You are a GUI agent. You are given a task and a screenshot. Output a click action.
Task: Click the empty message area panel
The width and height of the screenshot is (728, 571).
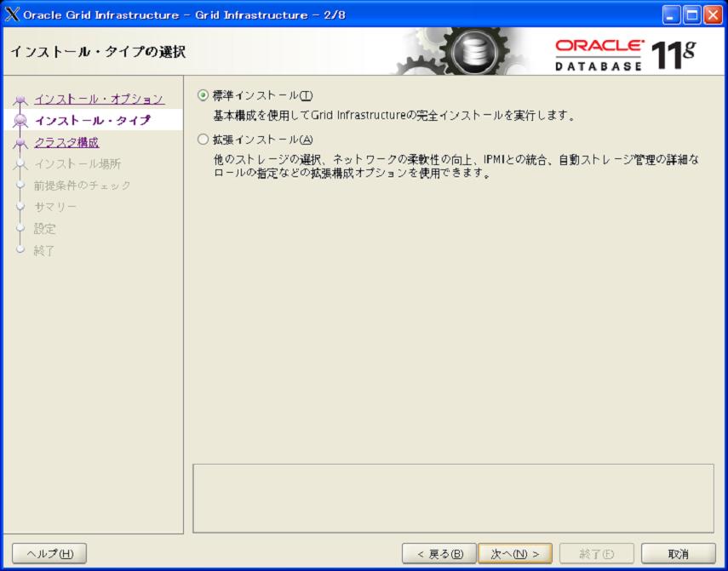453,498
